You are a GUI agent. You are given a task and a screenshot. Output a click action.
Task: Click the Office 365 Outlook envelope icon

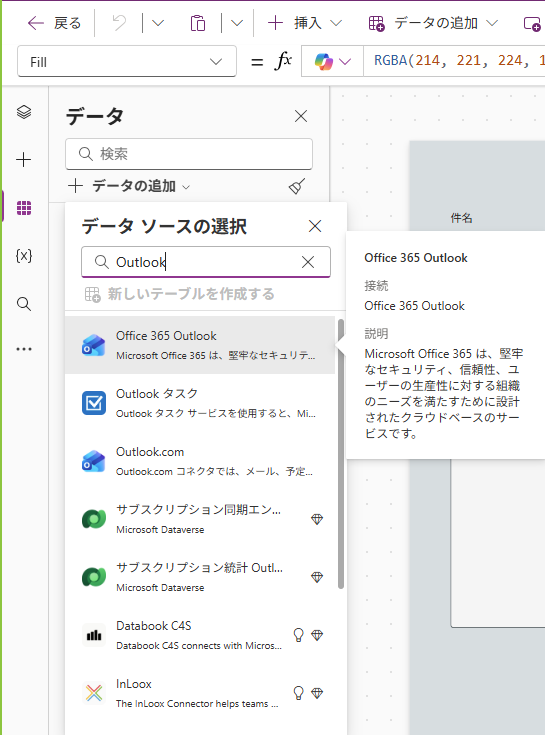(x=94, y=345)
